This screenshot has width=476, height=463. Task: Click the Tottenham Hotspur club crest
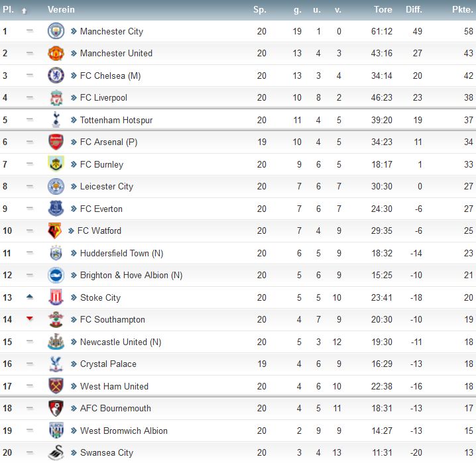click(x=56, y=120)
